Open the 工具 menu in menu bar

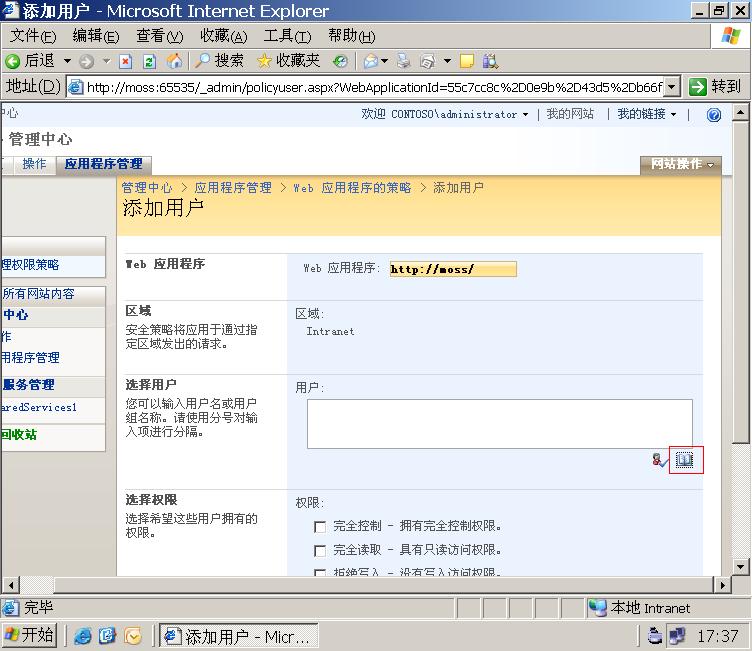click(x=287, y=36)
